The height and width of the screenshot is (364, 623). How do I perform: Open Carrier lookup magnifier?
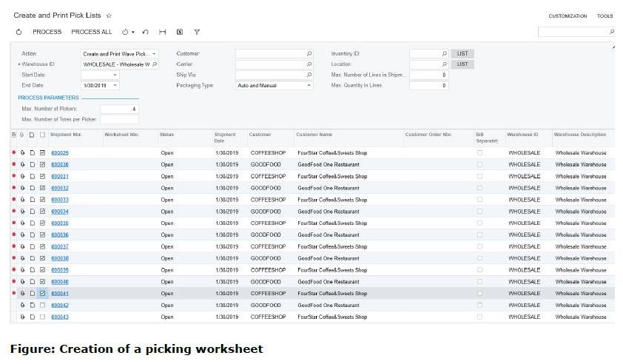[309, 64]
